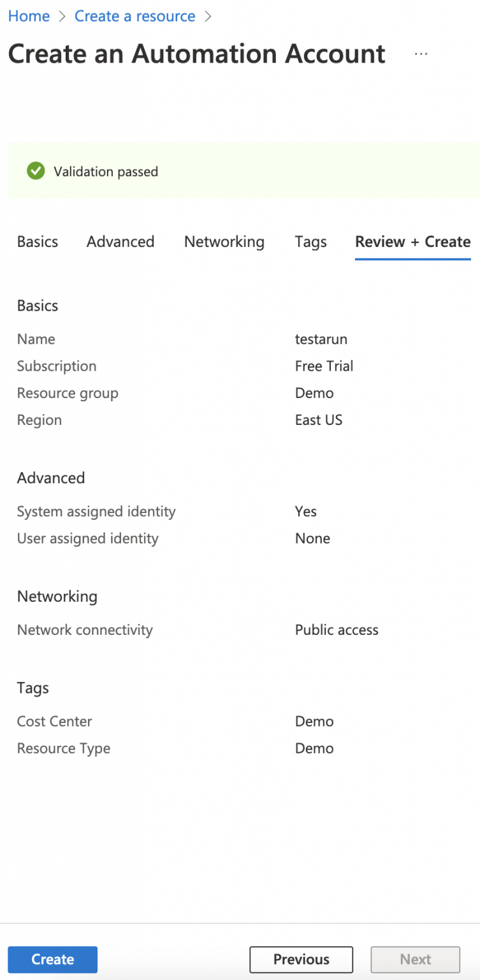
Task: Switch to the Tags tab
Action: [310, 242]
